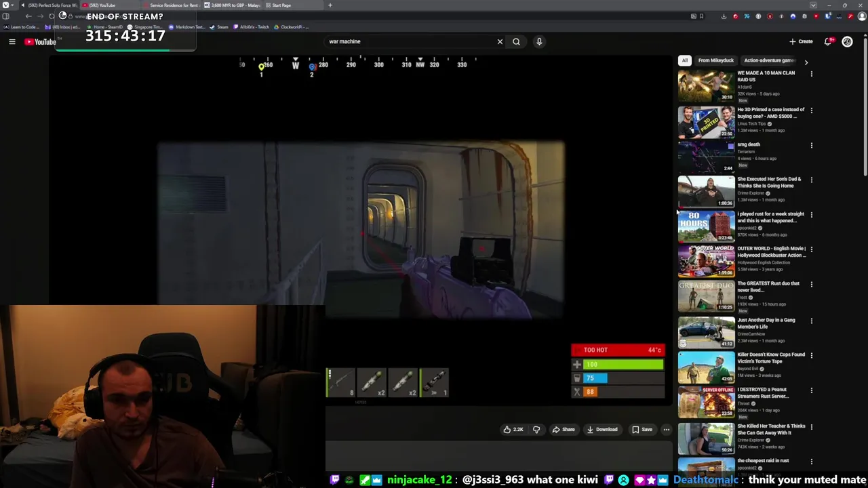
Task: Open options for 'The GREATEST Rust duo'
Action: 811,285
